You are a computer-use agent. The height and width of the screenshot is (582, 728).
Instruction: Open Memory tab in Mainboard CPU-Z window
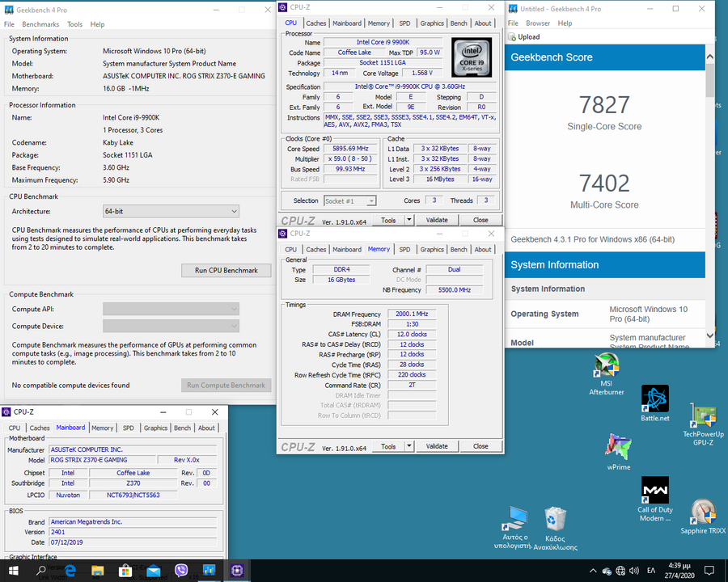click(102, 428)
